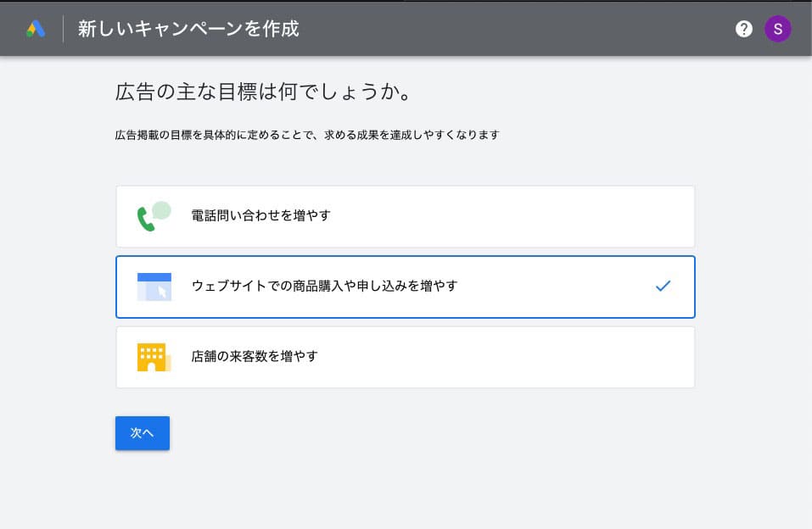Click the 広告掲載の目標を具体的に description text
This screenshot has width=812, height=529.
tap(307, 135)
